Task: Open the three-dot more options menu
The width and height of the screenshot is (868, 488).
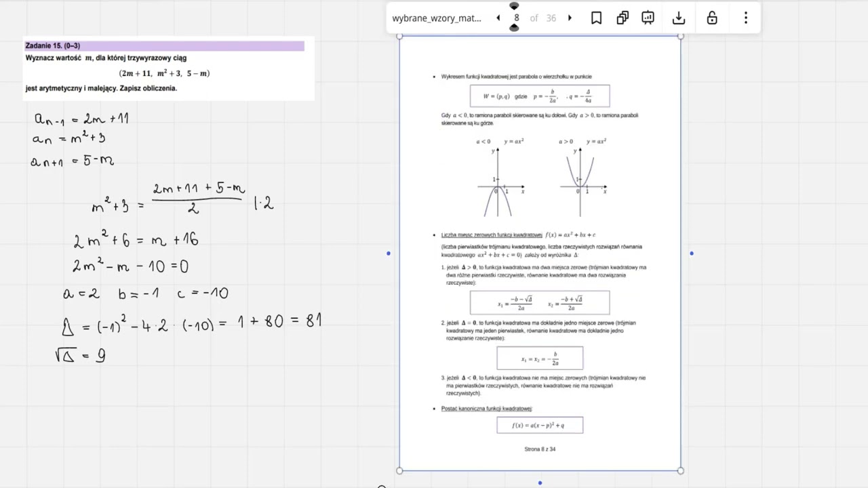Action: (746, 18)
